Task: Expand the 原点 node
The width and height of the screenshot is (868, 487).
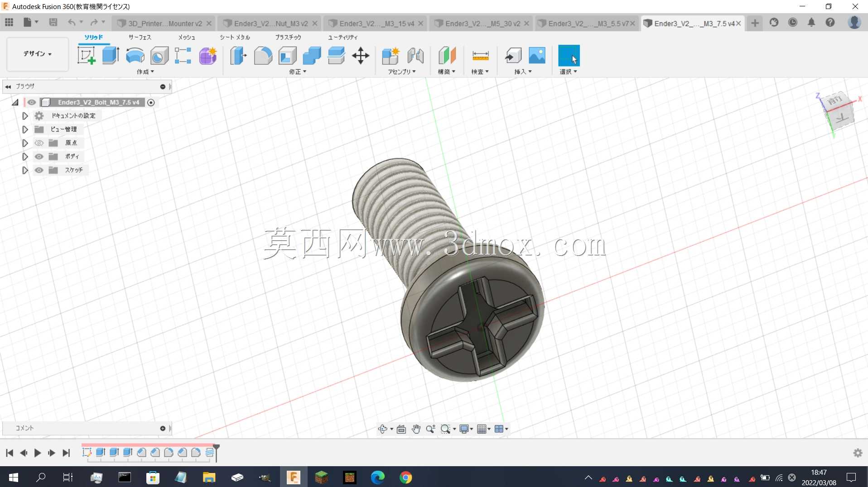Action: [25, 143]
